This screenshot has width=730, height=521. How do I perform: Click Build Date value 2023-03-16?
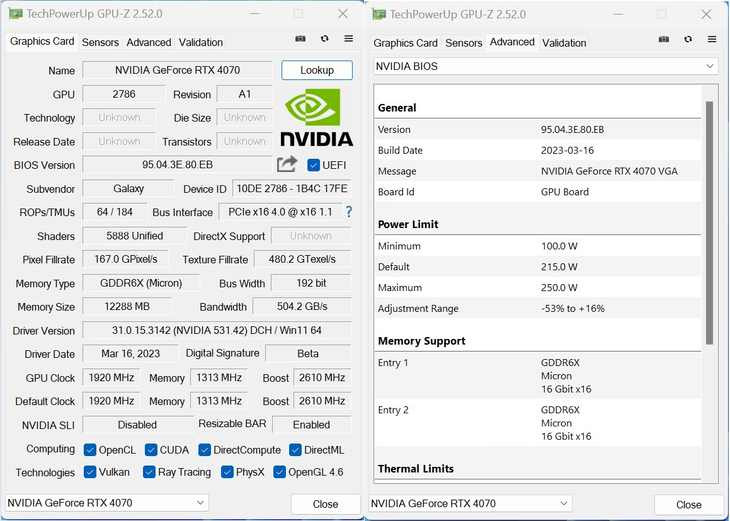(x=567, y=150)
